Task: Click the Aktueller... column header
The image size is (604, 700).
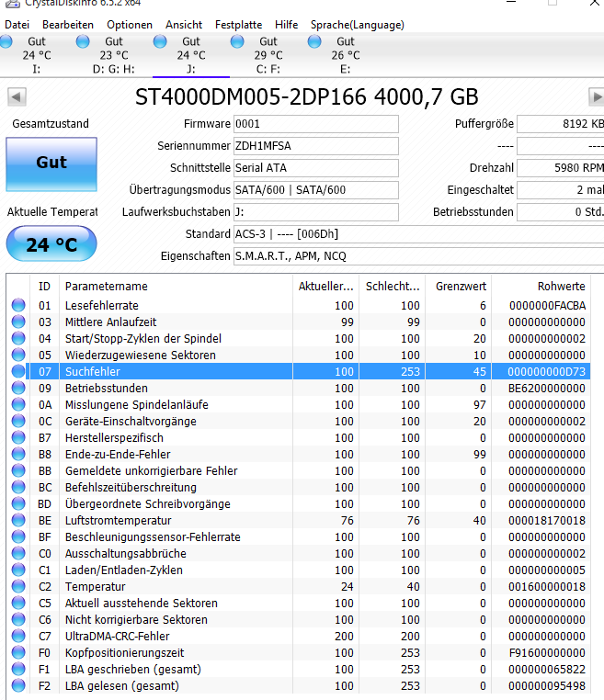Action: point(326,287)
